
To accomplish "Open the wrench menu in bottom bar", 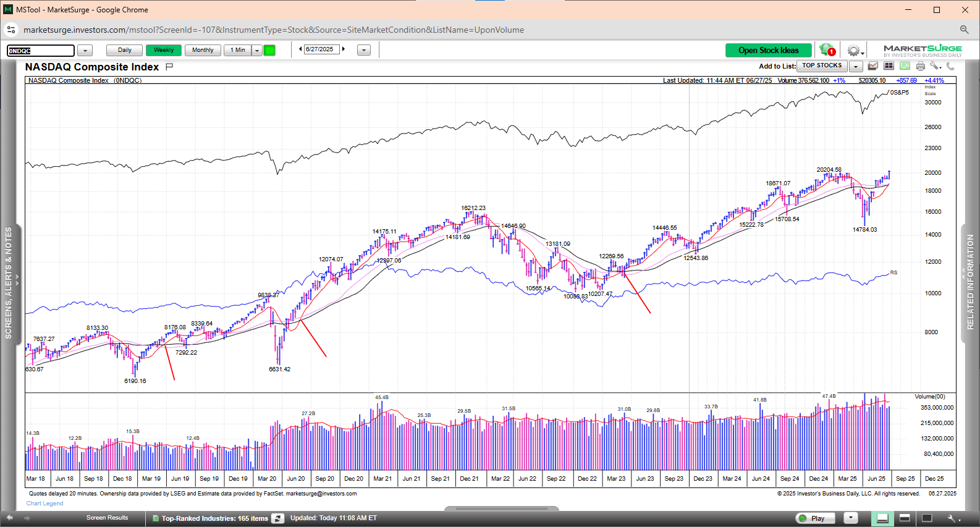I will point(953,518).
